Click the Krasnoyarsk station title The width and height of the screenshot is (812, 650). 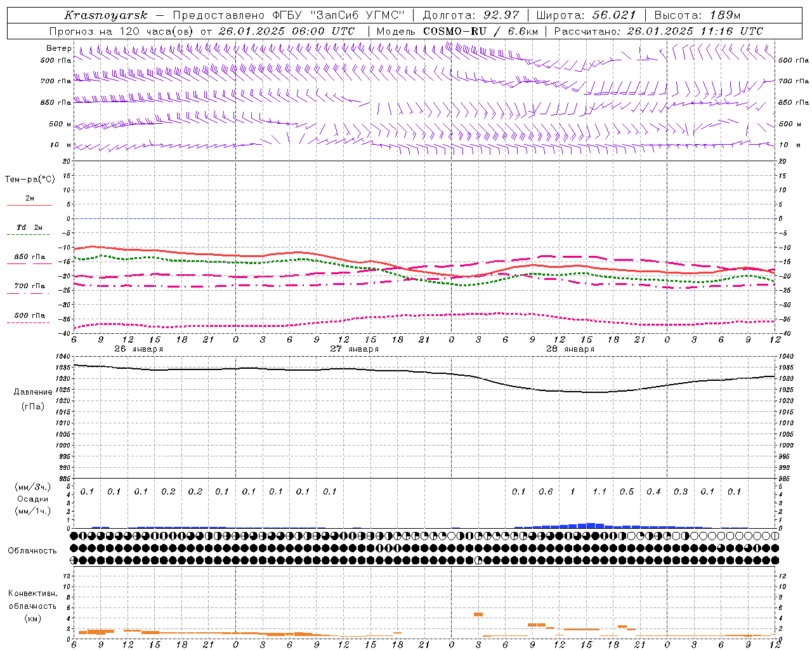106,15
